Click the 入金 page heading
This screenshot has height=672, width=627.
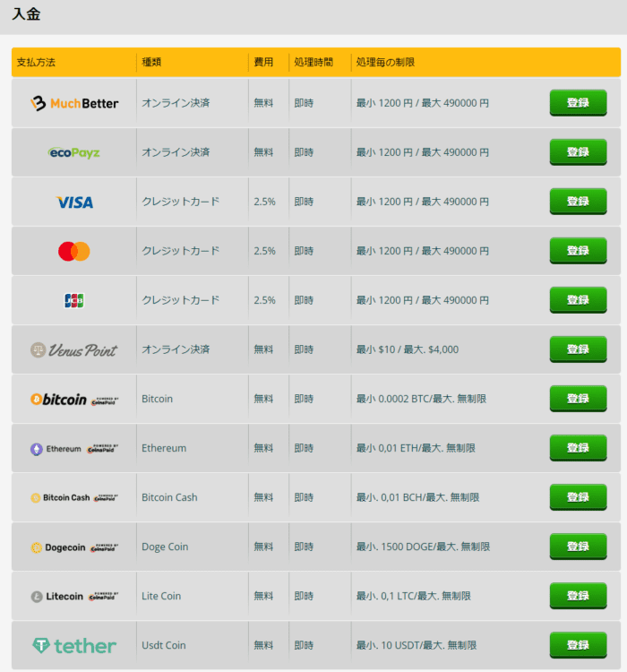[x=26, y=14]
